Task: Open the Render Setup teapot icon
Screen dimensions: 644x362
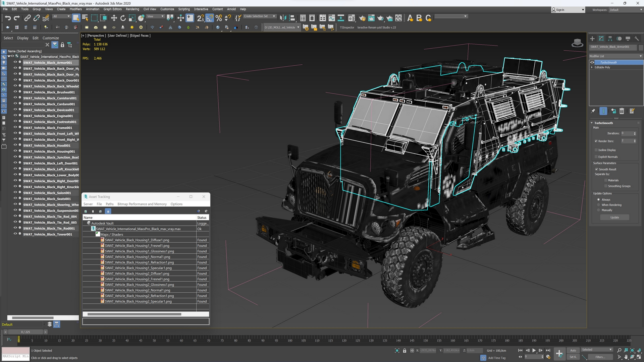Action: pos(362,18)
